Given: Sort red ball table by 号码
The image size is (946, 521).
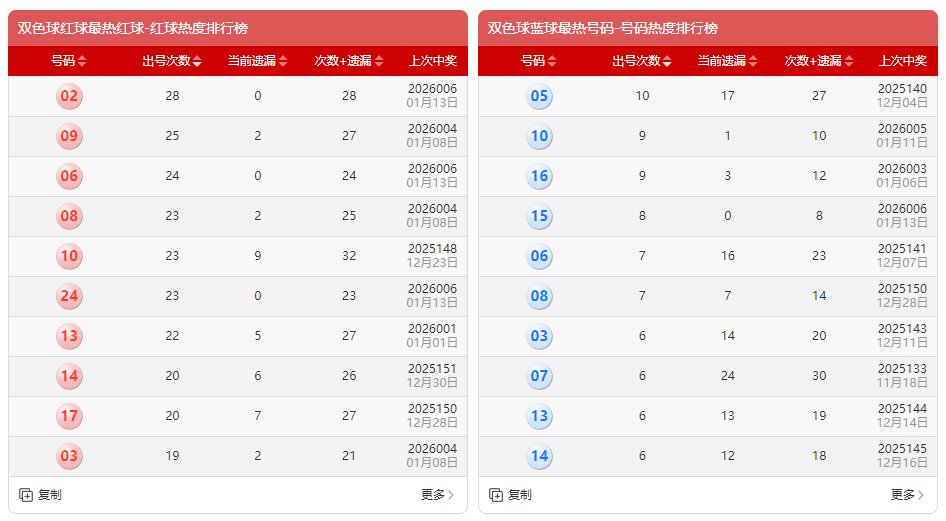Looking at the screenshot, I should (x=69, y=61).
